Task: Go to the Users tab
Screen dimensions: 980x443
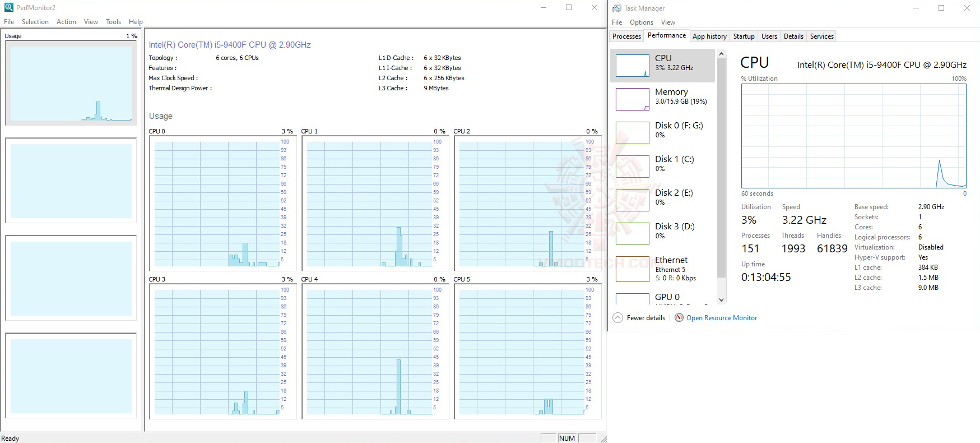Action: [x=769, y=36]
